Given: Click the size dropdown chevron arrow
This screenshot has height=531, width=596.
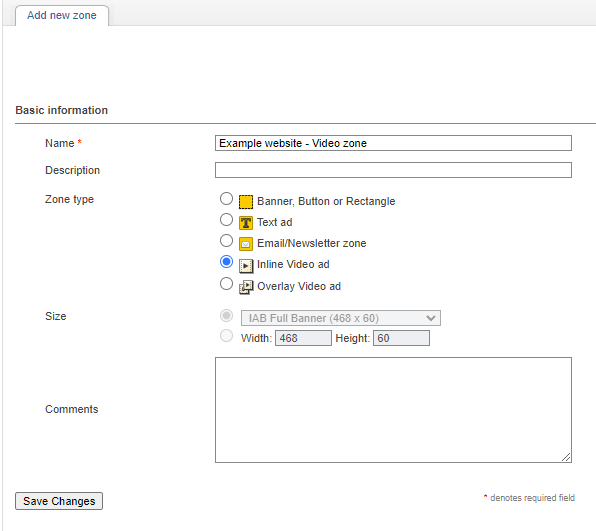Looking at the screenshot, I should coord(431,318).
